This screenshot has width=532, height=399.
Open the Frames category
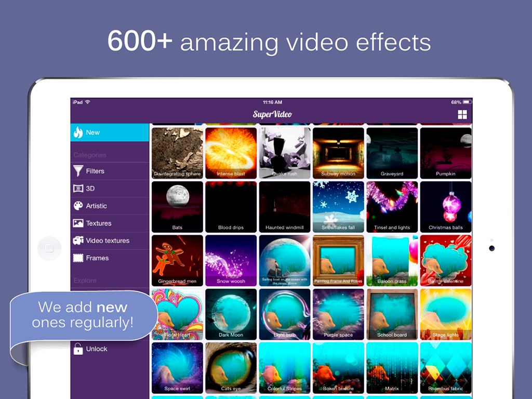tap(110, 258)
